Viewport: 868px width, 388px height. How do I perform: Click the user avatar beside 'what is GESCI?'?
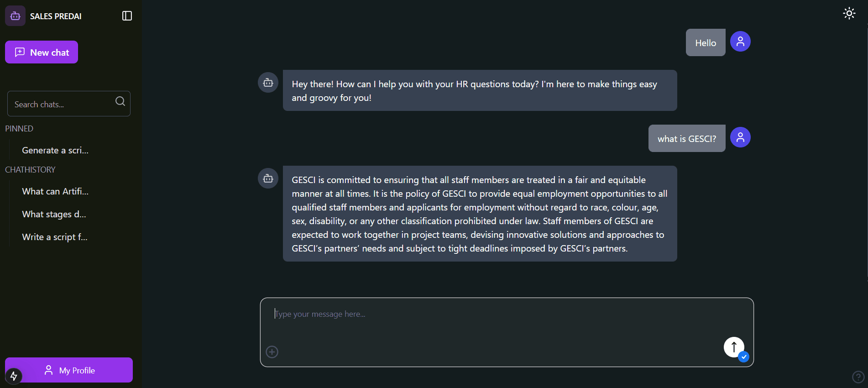740,137
